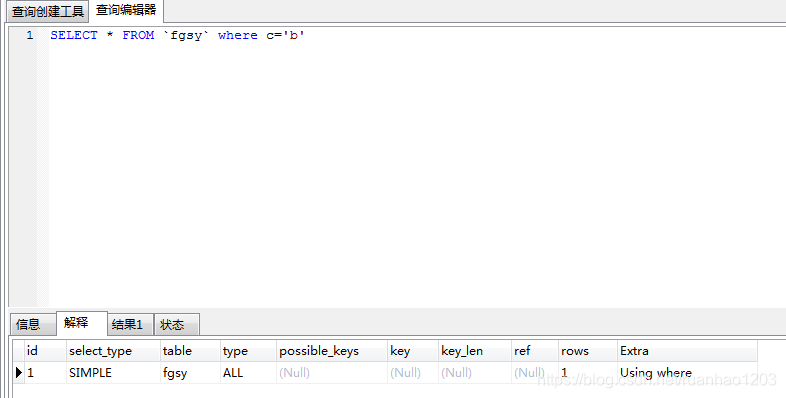
Task: Select the rows cell showing 1
Action: (587, 372)
